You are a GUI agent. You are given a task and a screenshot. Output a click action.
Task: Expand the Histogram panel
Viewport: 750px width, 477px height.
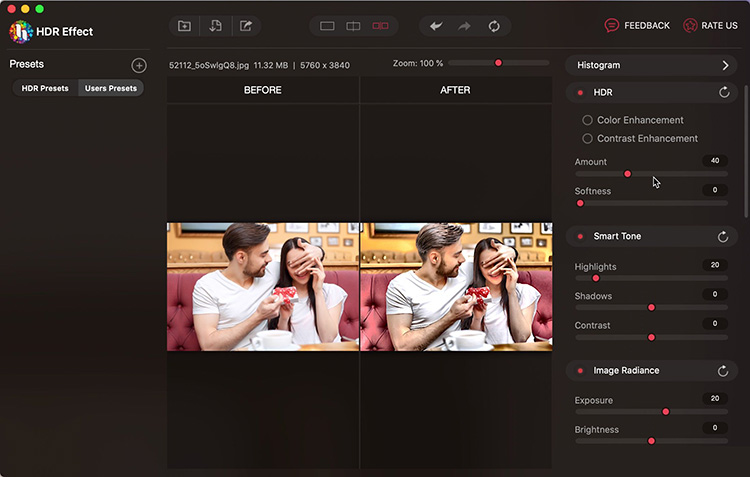pyautogui.click(x=726, y=65)
